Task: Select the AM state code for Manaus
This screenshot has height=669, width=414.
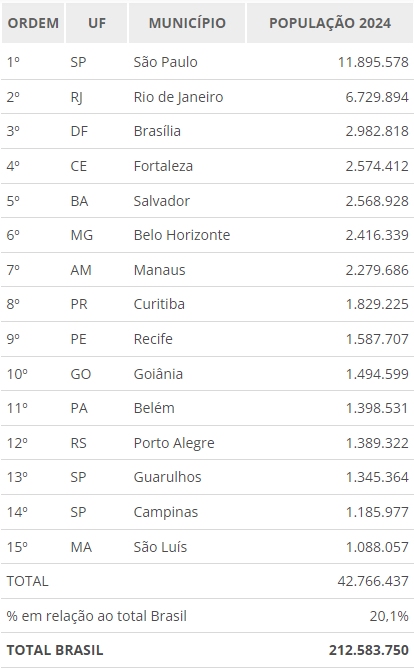Action: point(81,270)
